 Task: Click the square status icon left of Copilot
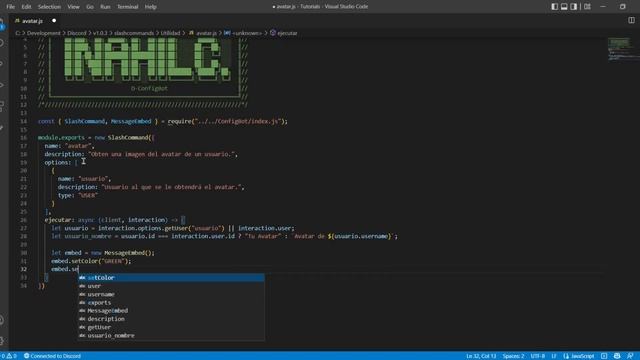pos(604,356)
